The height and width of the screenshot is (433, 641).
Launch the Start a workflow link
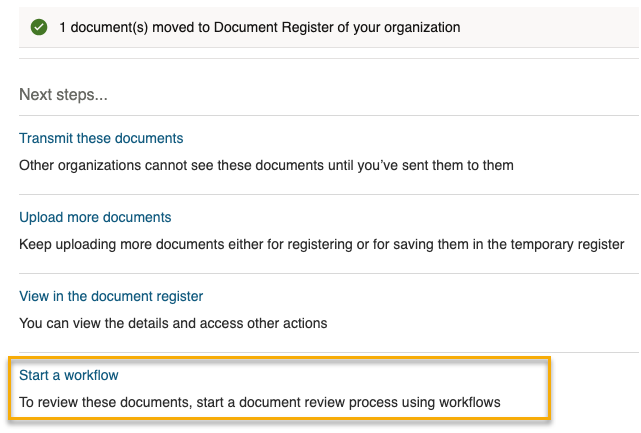[x=69, y=375]
